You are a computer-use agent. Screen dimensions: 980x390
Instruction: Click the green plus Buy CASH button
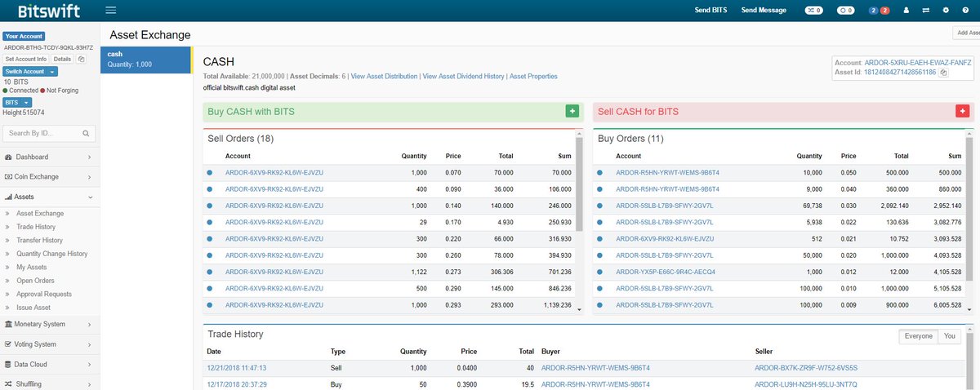click(572, 111)
